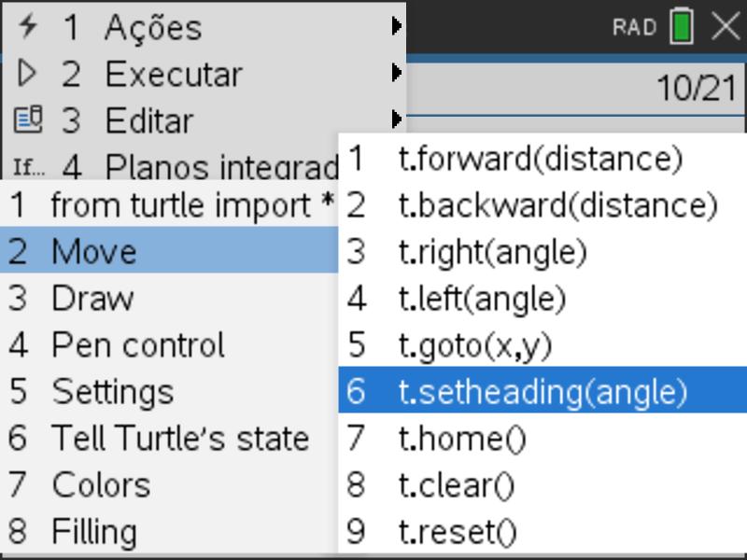Click the green battery status icon
The height and width of the screenshot is (560, 747).
pyautogui.click(x=682, y=27)
